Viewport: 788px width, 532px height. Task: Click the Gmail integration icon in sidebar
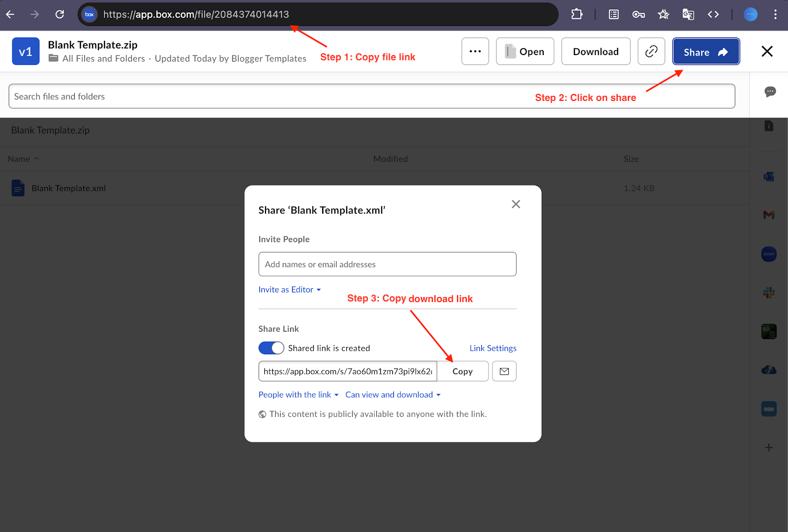(769, 215)
